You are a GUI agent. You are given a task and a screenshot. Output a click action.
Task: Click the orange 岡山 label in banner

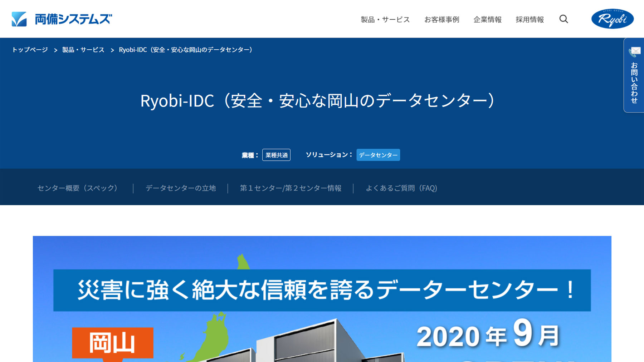tap(113, 343)
